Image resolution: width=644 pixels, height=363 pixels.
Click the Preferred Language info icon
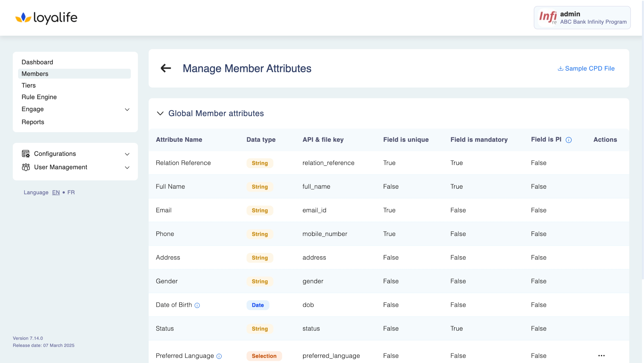tap(219, 356)
